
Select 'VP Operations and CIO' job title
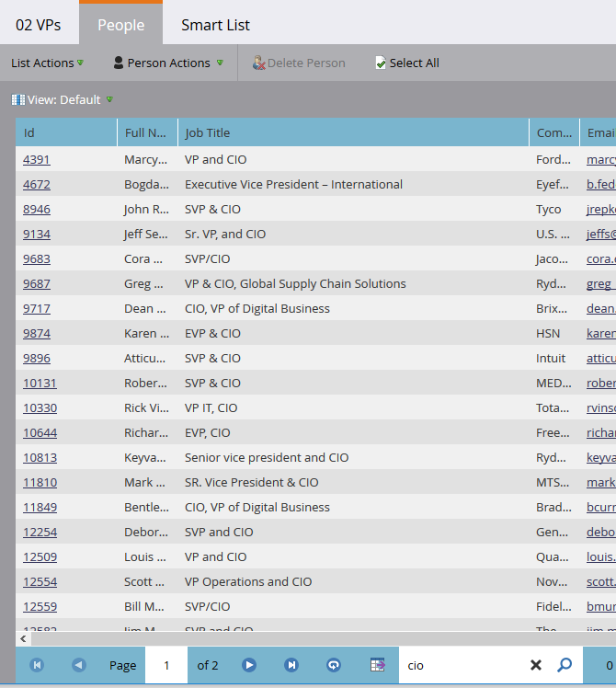pos(248,581)
